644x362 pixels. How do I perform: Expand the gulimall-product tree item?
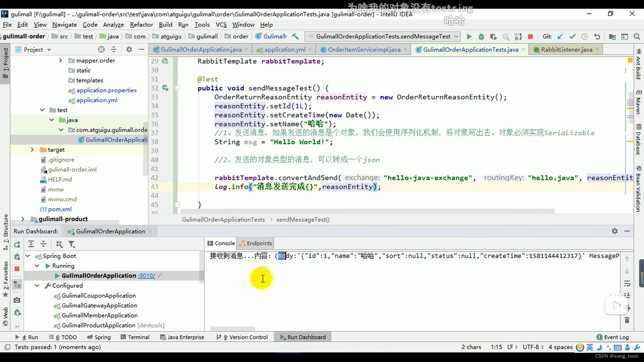[x=22, y=218]
